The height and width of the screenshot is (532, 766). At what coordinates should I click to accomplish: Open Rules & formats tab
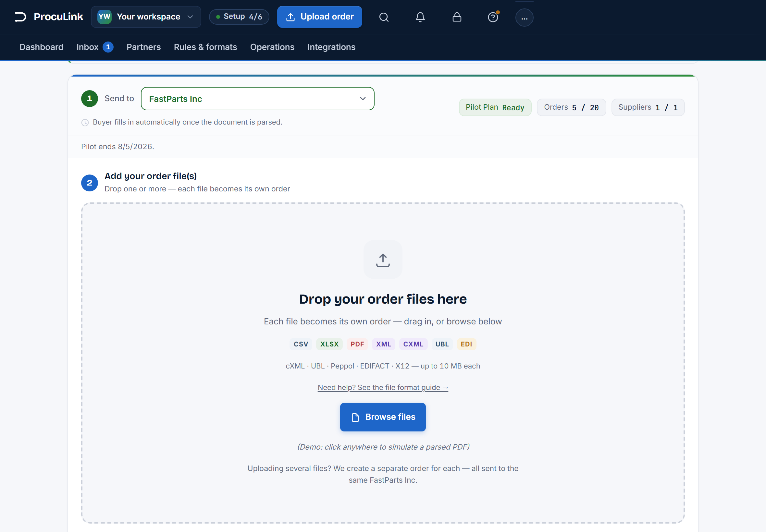(205, 47)
